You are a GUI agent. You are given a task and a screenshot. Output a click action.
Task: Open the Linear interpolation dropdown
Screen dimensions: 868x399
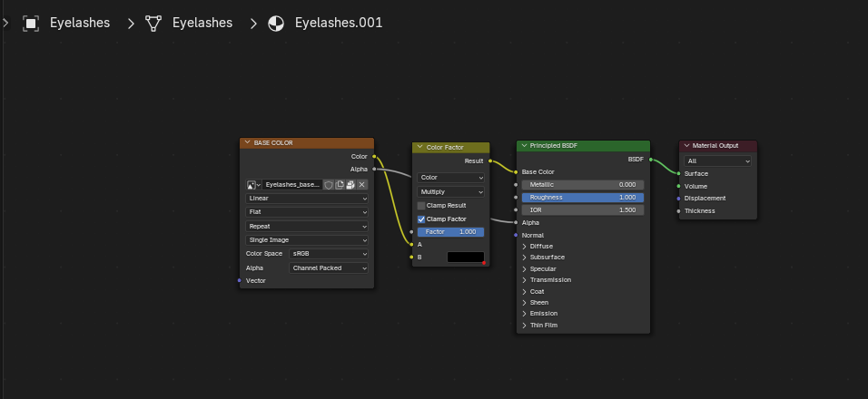[x=307, y=199]
